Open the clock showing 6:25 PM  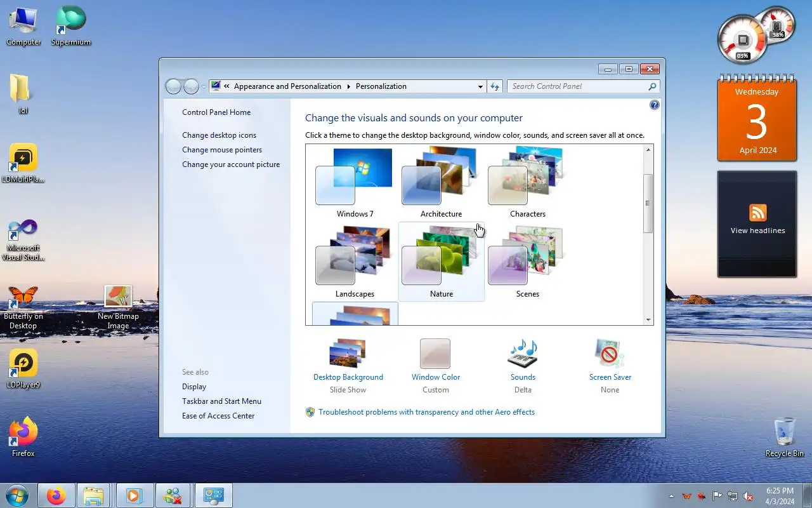[780, 496]
